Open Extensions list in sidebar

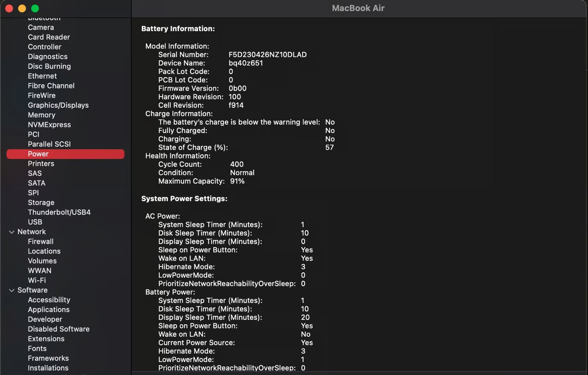click(46, 339)
